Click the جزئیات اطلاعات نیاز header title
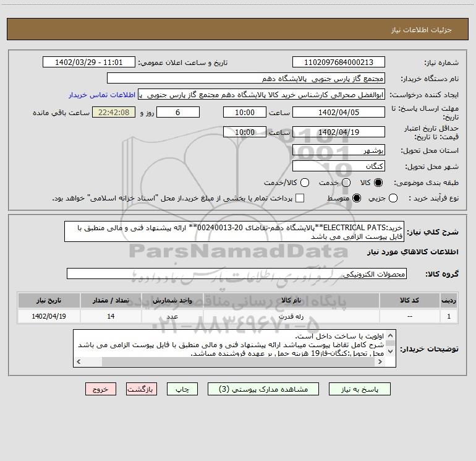Screen dimensions: 476x461 pyautogui.click(x=422, y=30)
